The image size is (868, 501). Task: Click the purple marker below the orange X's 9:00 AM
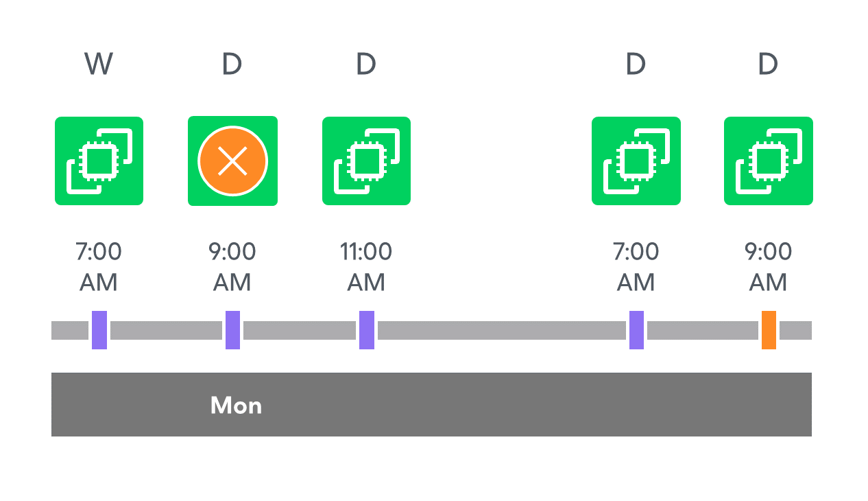click(x=232, y=330)
